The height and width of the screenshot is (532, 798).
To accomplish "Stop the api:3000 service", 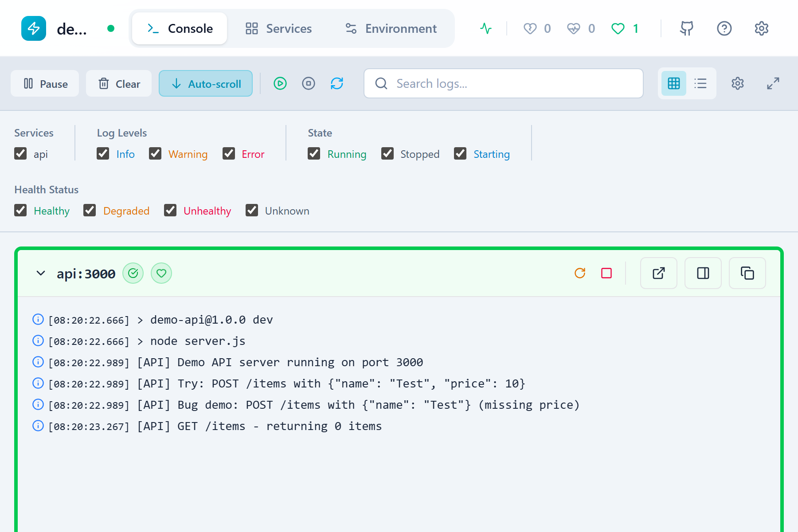I will coord(606,274).
